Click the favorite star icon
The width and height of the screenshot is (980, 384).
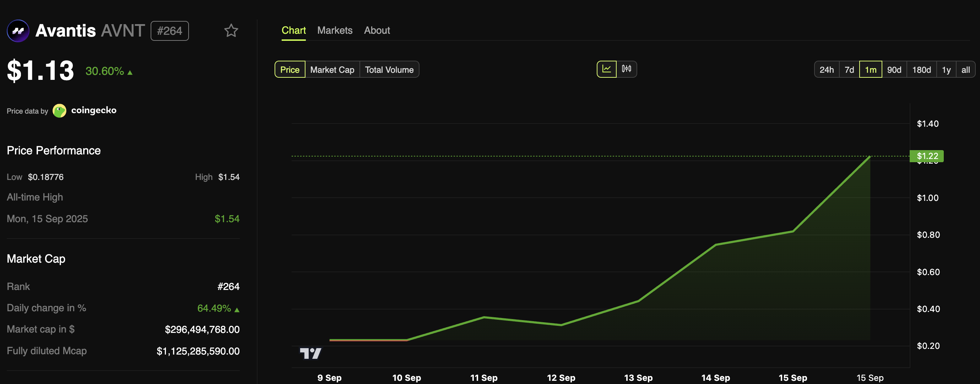231,31
